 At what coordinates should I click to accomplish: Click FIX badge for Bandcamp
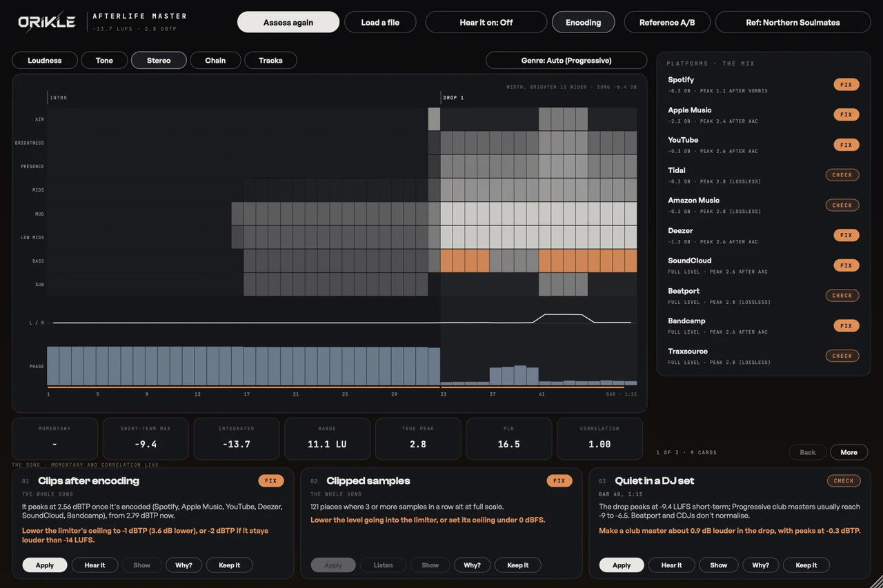846,325
